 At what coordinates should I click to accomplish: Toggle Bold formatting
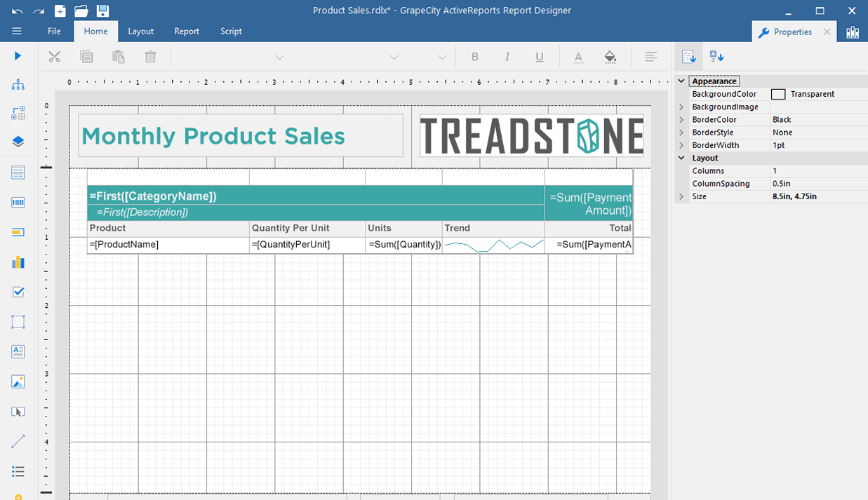click(475, 57)
